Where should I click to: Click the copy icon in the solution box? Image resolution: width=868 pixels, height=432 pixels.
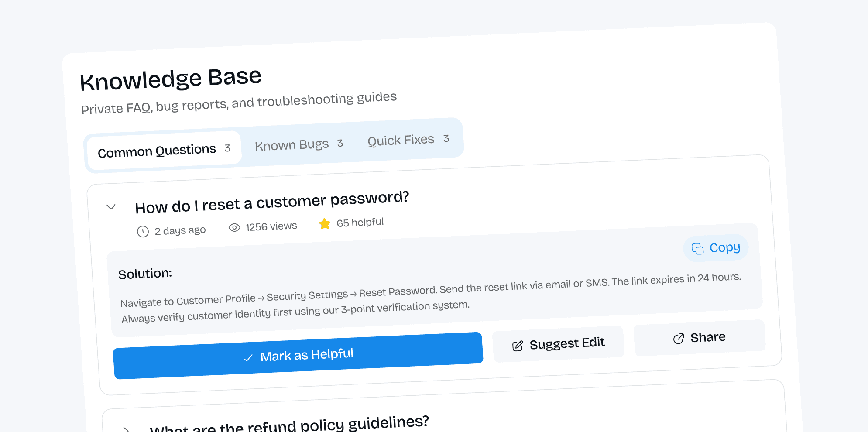697,249
